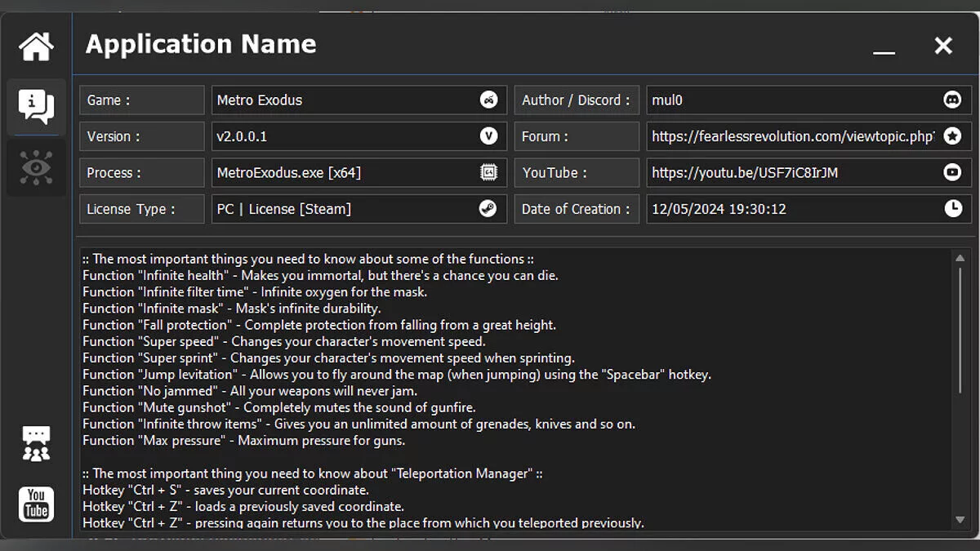The image size is (980, 551).
Task: Click the Function "Super speed" line
Action: coord(284,341)
